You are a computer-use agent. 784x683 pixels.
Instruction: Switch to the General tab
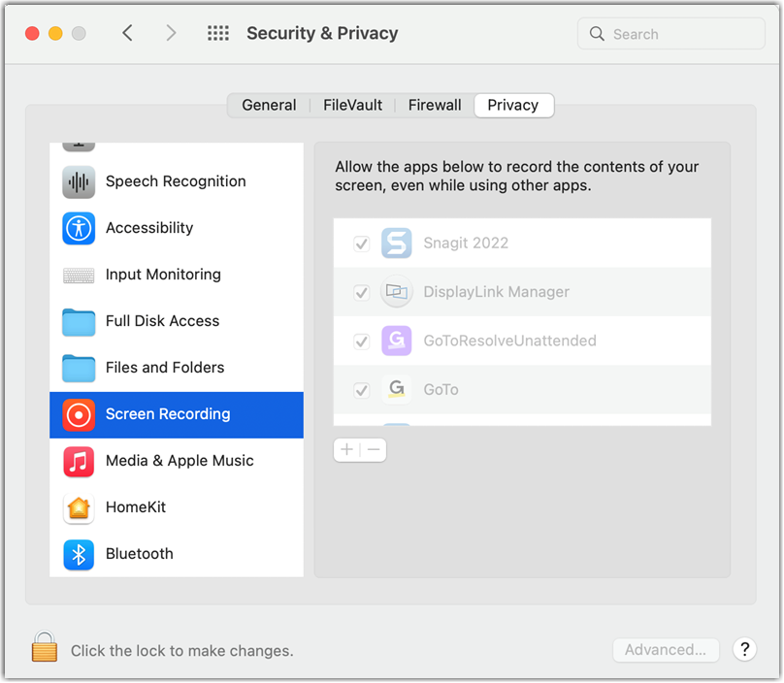269,106
